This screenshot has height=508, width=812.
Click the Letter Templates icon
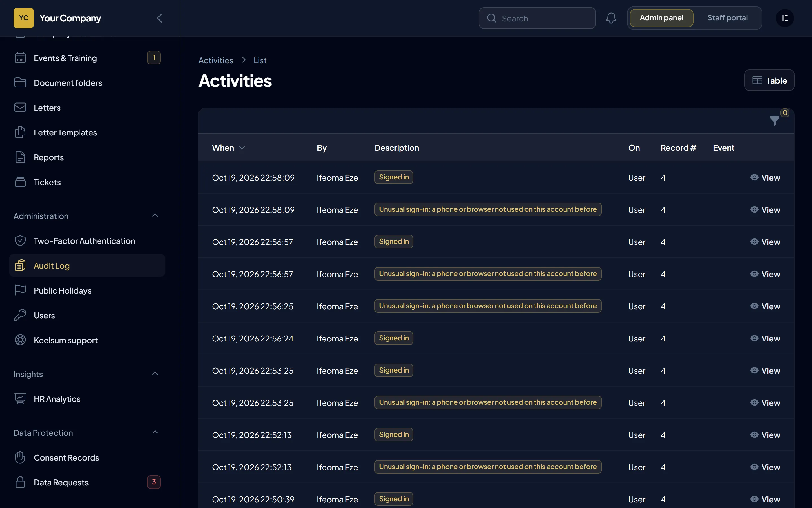point(20,132)
